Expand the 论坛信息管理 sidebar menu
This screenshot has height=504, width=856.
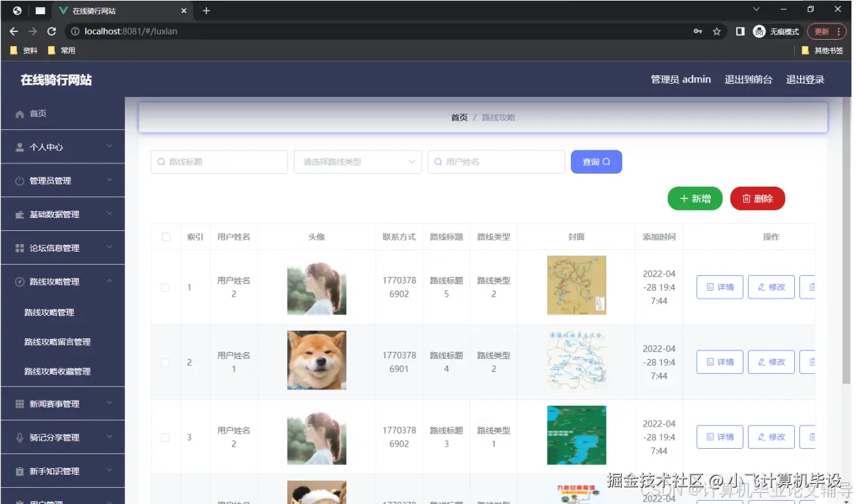point(109,248)
